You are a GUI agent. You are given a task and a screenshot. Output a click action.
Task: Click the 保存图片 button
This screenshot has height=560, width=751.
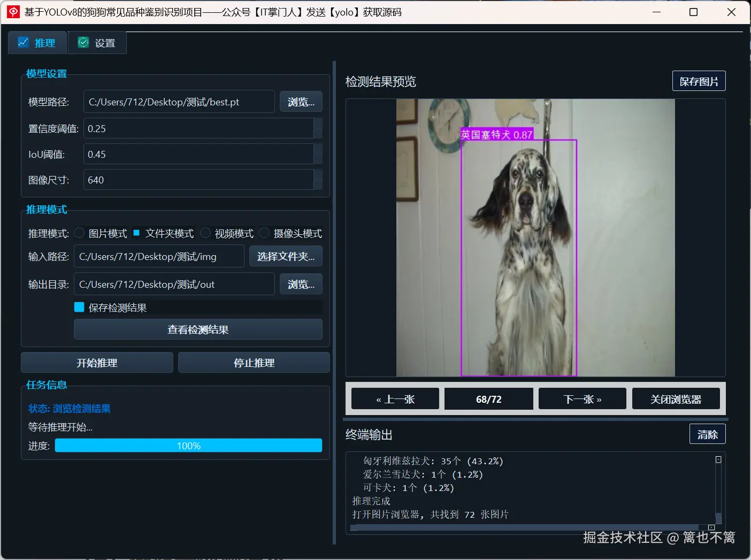click(699, 81)
